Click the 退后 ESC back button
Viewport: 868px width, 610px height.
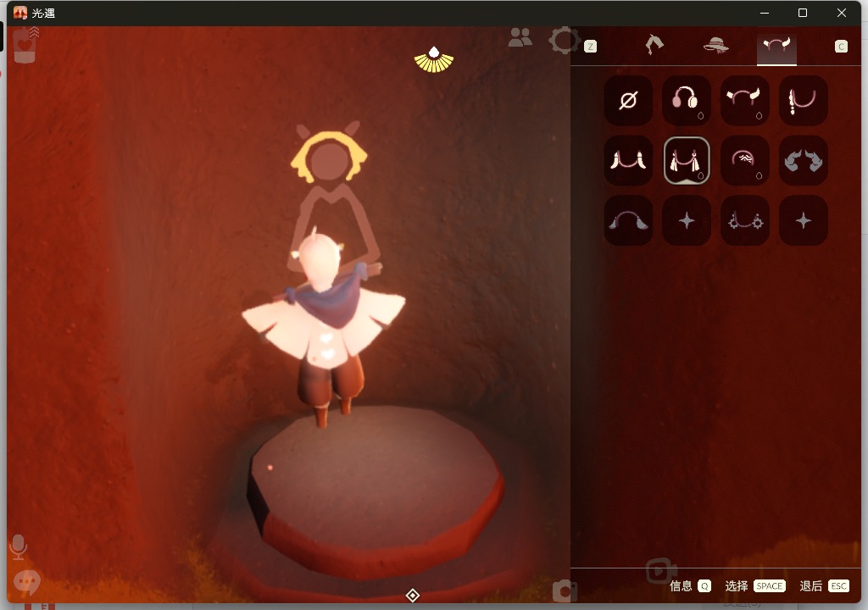tap(824, 586)
